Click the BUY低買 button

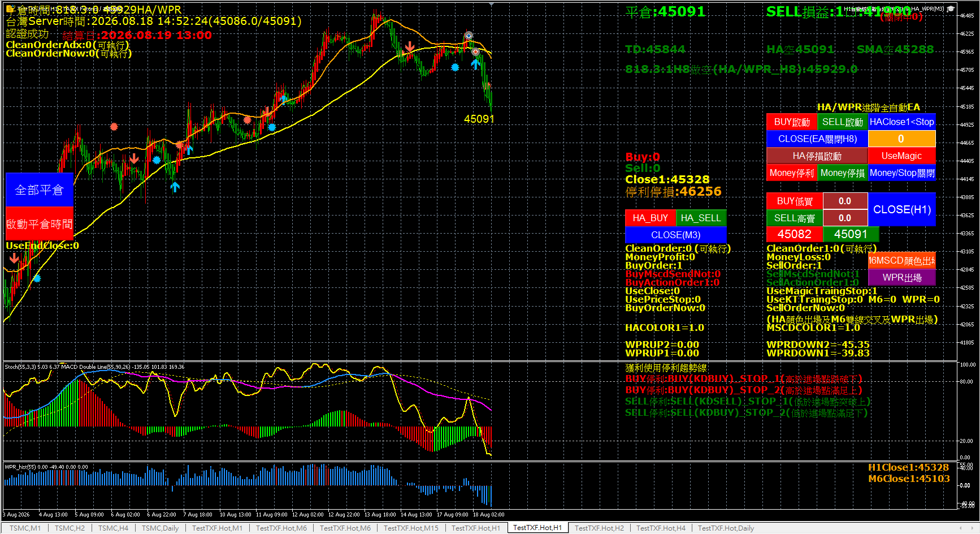coord(795,201)
